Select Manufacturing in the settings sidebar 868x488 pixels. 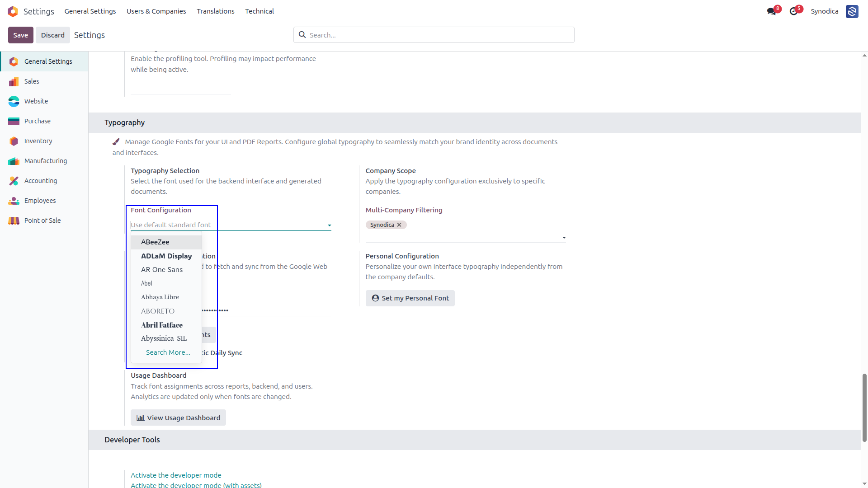[44, 161]
